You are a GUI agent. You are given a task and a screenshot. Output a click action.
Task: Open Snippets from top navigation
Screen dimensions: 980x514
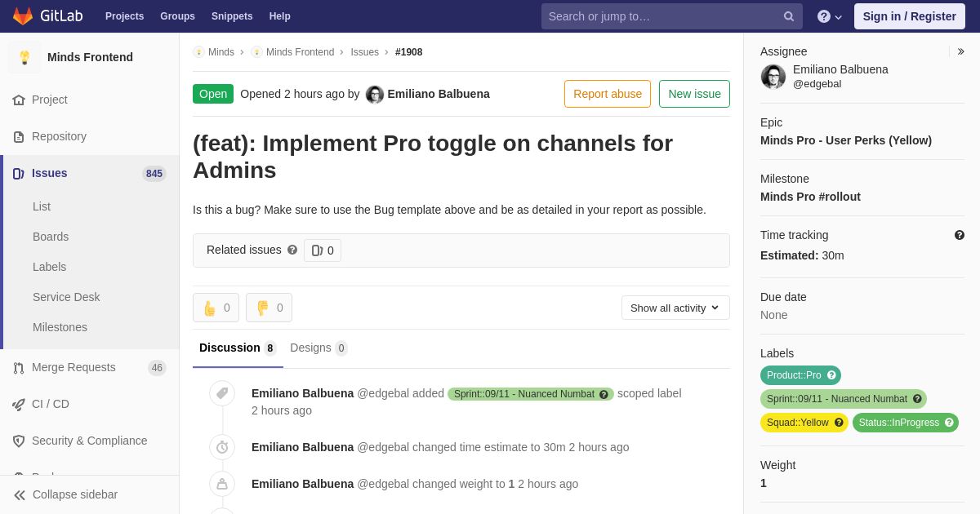coord(232,16)
